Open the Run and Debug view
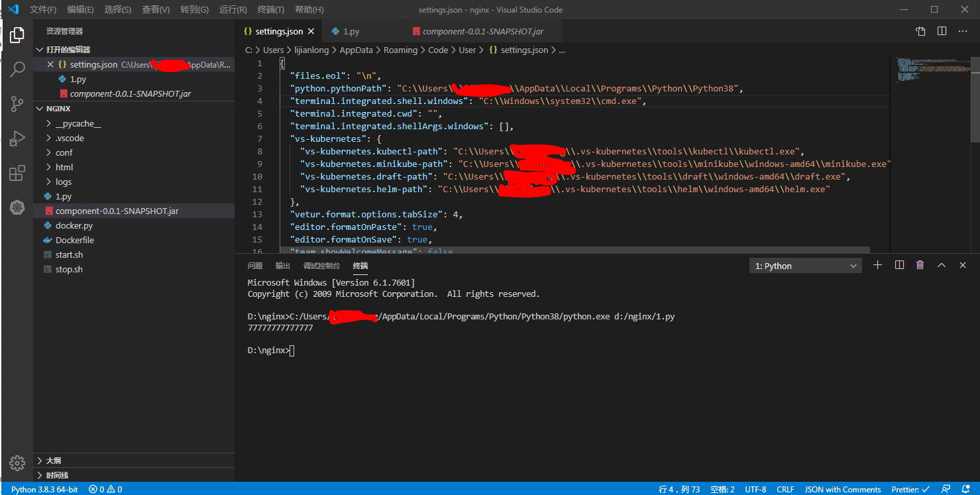The image size is (980, 495). pos(17,138)
